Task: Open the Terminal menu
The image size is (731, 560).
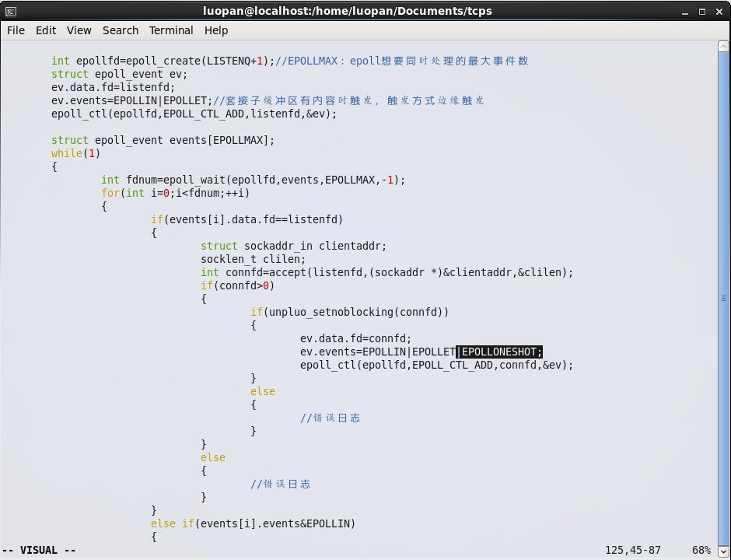Action: (171, 30)
